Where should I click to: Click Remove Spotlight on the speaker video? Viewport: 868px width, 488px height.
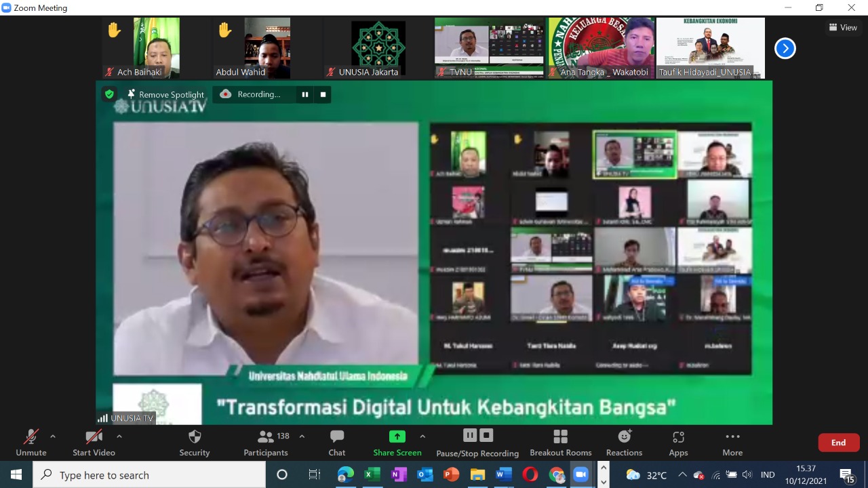click(166, 94)
